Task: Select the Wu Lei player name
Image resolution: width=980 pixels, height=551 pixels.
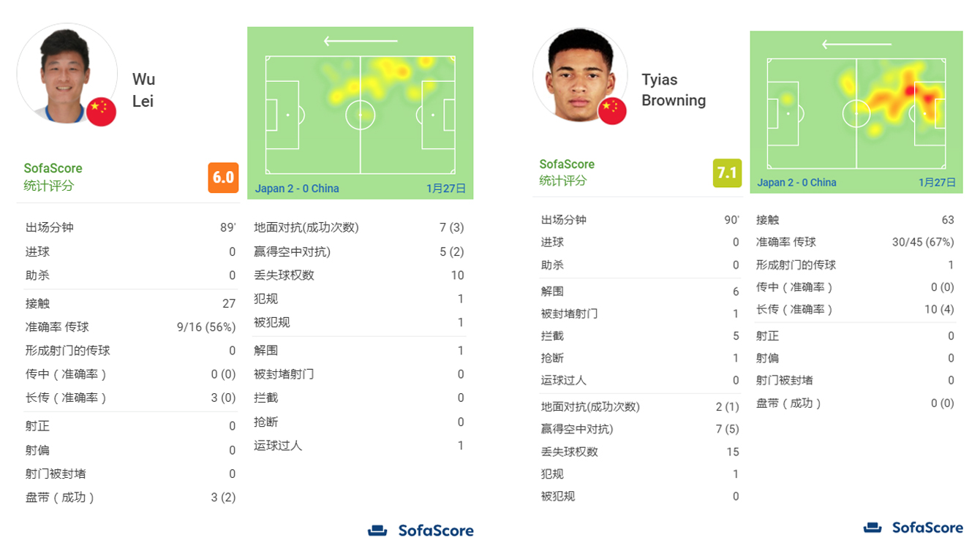Action: [143, 90]
